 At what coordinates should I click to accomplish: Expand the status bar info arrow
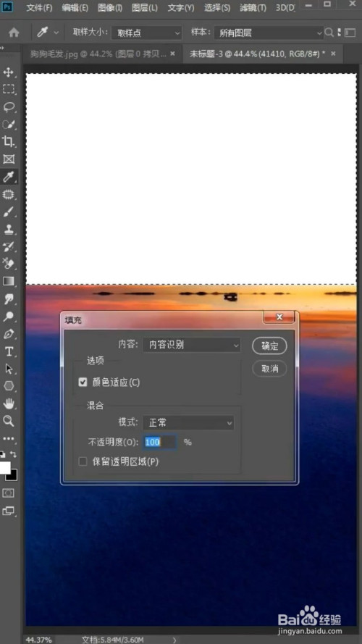(x=174, y=640)
